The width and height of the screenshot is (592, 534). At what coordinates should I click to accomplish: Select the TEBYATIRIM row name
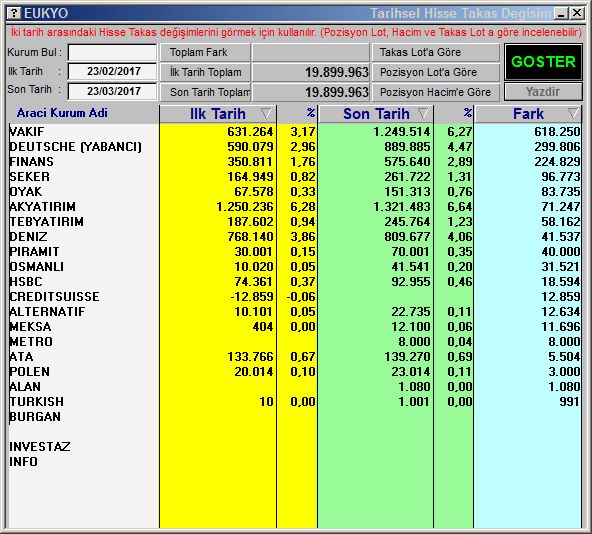[x=46, y=222]
